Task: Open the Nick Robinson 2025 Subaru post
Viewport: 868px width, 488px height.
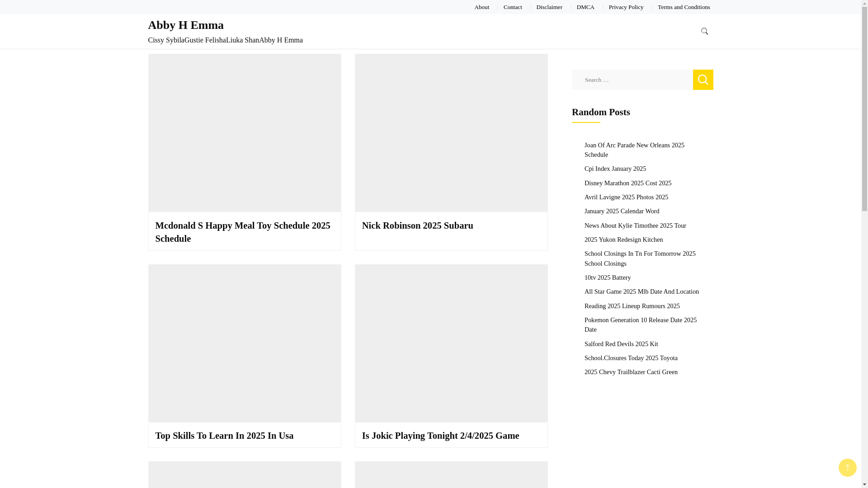Action: tap(417, 225)
